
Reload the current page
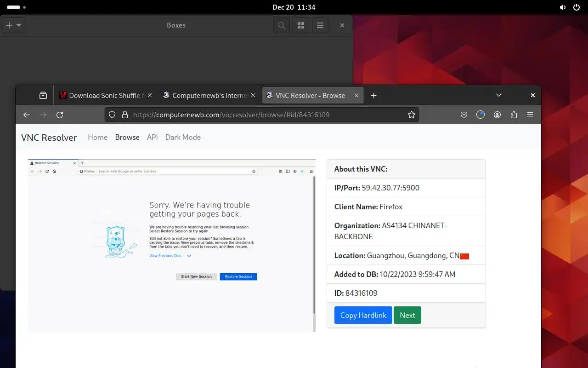60,115
